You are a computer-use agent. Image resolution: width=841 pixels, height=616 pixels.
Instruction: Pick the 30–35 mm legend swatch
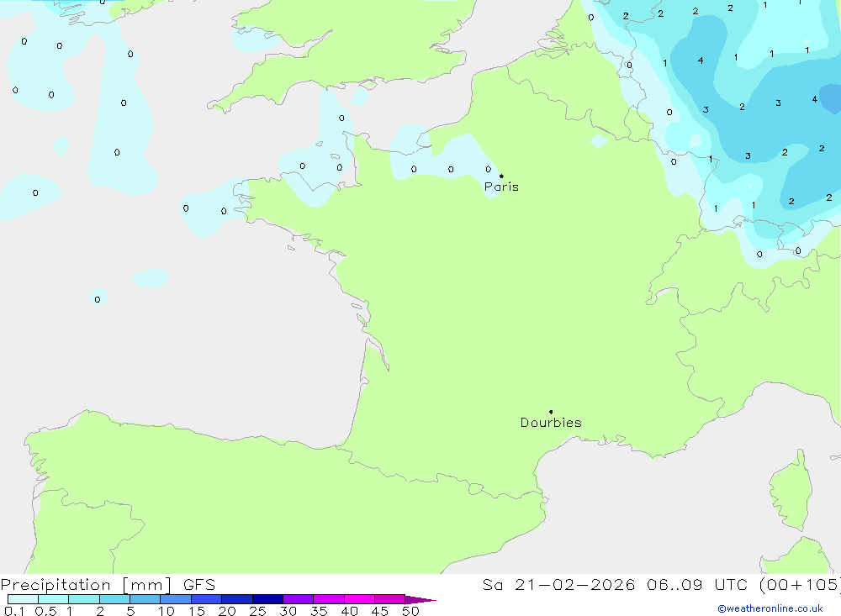pos(298,599)
